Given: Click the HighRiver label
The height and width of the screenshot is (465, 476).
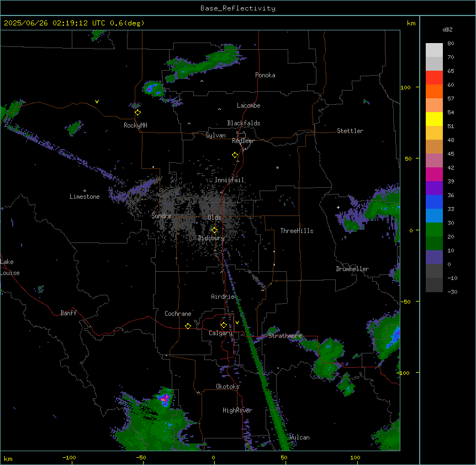Looking at the screenshot, I should click(237, 410).
